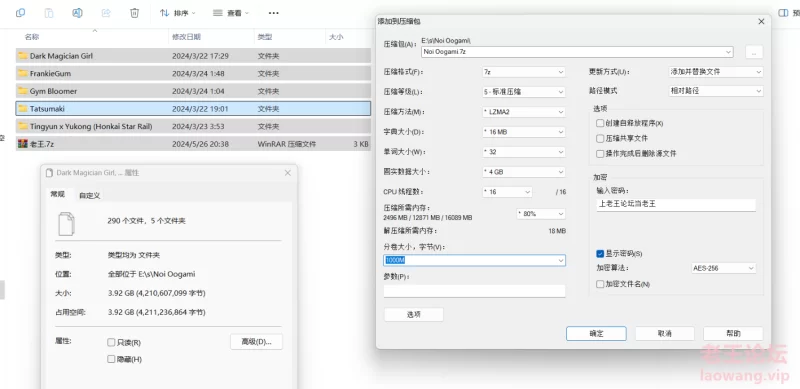Viewport: 800px width, 389px height.
Task: Click the WinRAR 压缩文件 type cell
Action: tap(287, 144)
